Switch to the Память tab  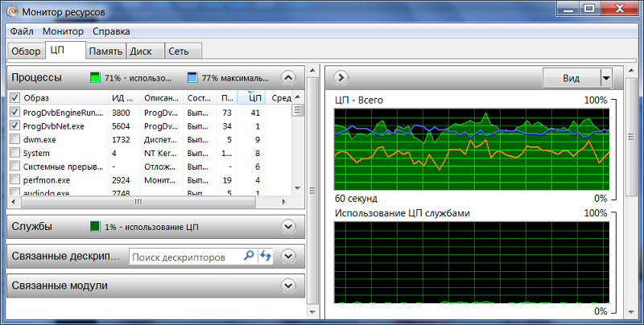[x=105, y=51]
